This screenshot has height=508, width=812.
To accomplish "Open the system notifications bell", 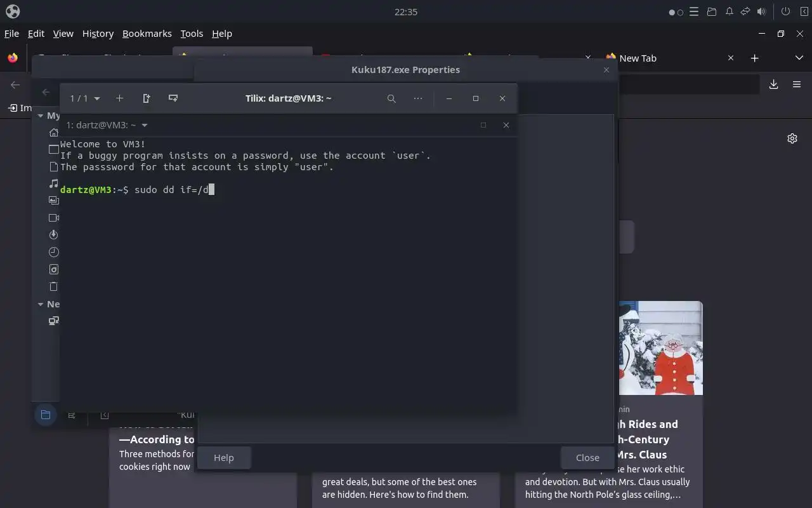I will click(x=730, y=11).
